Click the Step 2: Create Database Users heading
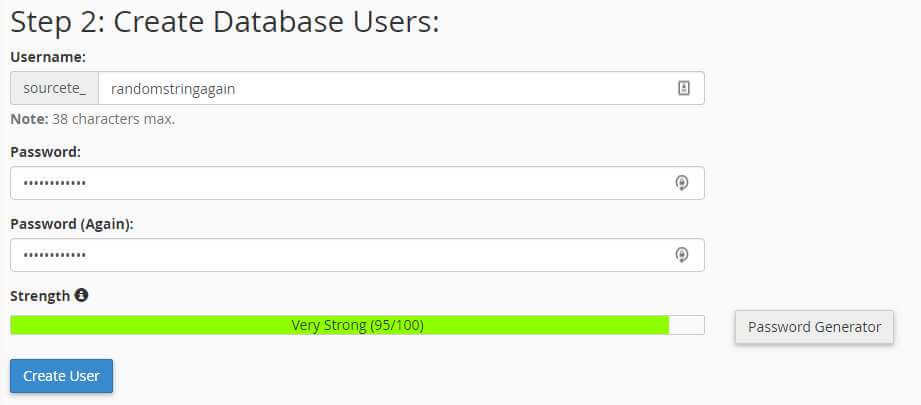Screen dimensions: 921x405 (225, 22)
